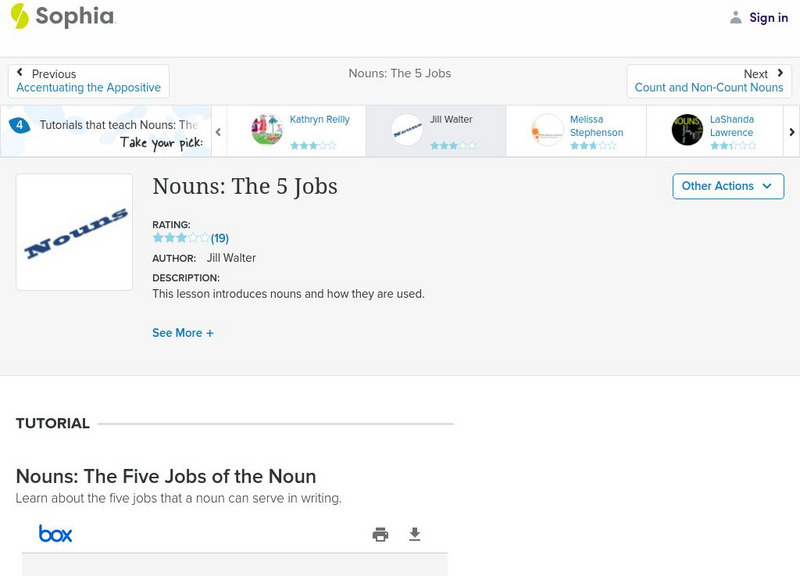Click the Box logo in the document viewer
The height and width of the screenshot is (576, 800).
click(x=55, y=533)
